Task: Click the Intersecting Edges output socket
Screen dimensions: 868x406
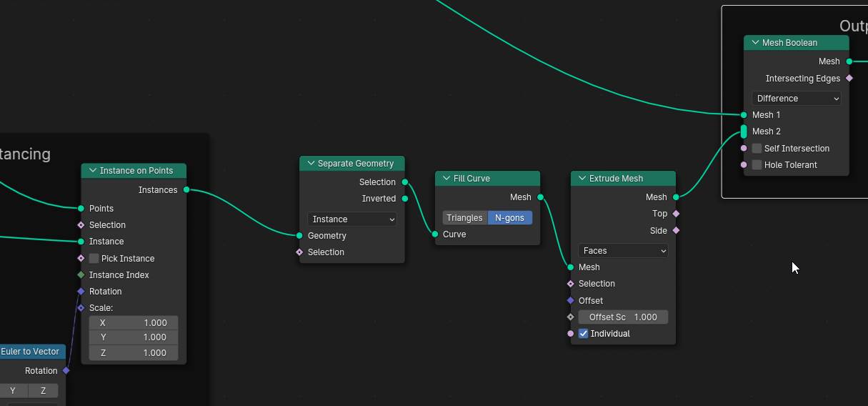Action: 849,79
